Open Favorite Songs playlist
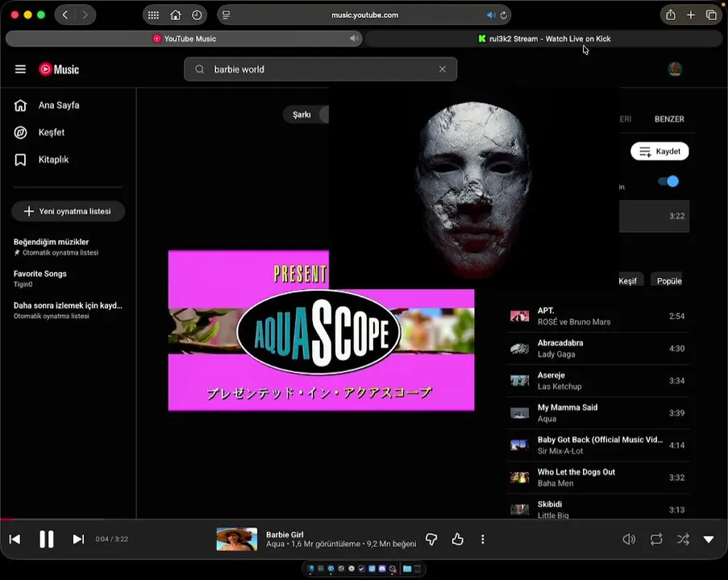728x580 pixels. coord(68,279)
